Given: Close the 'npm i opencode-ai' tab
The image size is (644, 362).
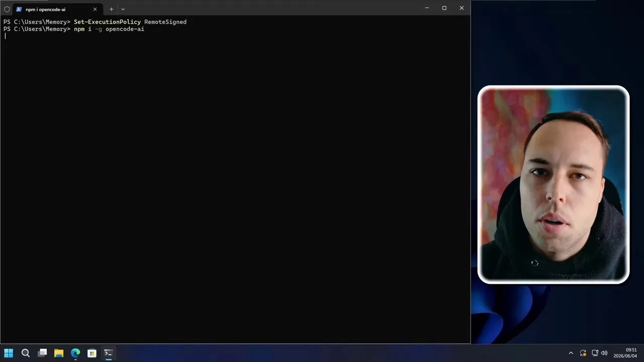Looking at the screenshot, I should [95, 9].
